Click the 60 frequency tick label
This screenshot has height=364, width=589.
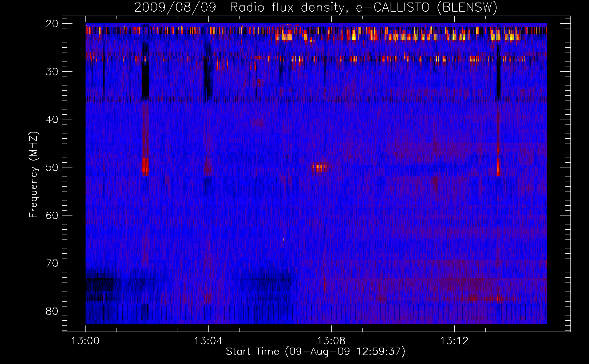click(x=52, y=215)
